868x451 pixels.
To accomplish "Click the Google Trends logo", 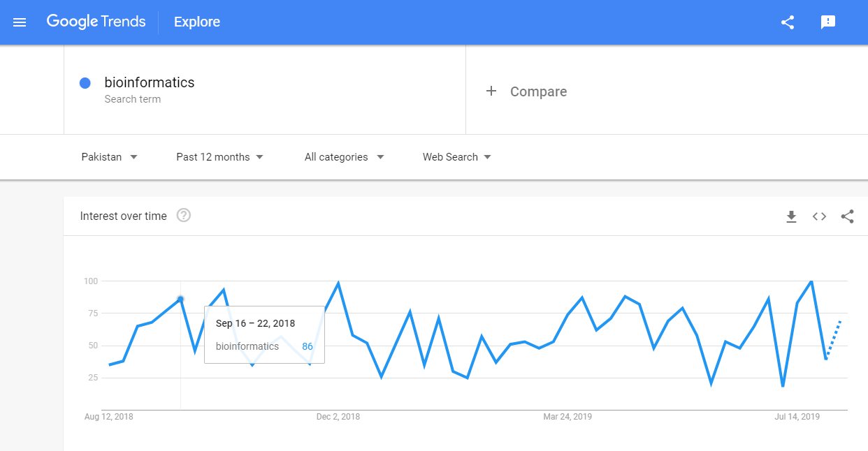I will 96,22.
